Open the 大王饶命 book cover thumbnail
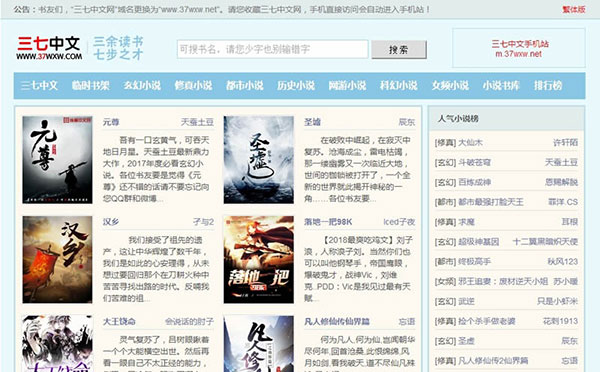This screenshot has width=600, height=372. tap(57, 344)
